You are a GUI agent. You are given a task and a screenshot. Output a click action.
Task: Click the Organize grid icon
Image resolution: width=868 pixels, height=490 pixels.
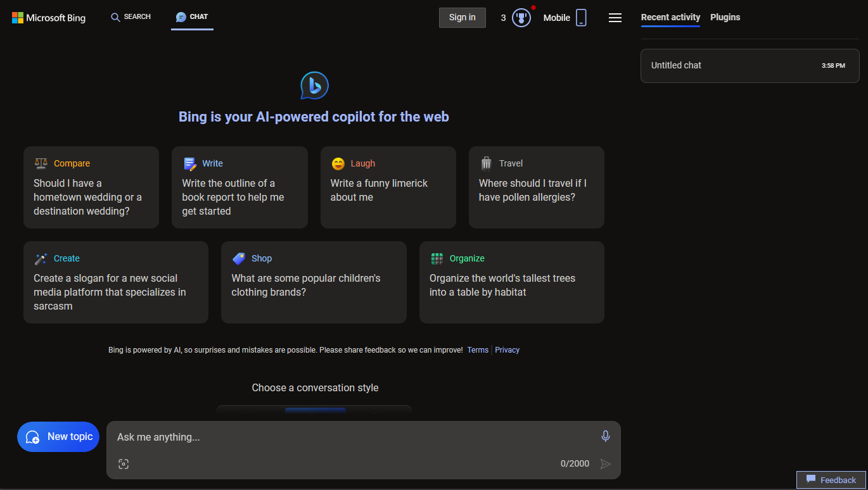pos(437,258)
